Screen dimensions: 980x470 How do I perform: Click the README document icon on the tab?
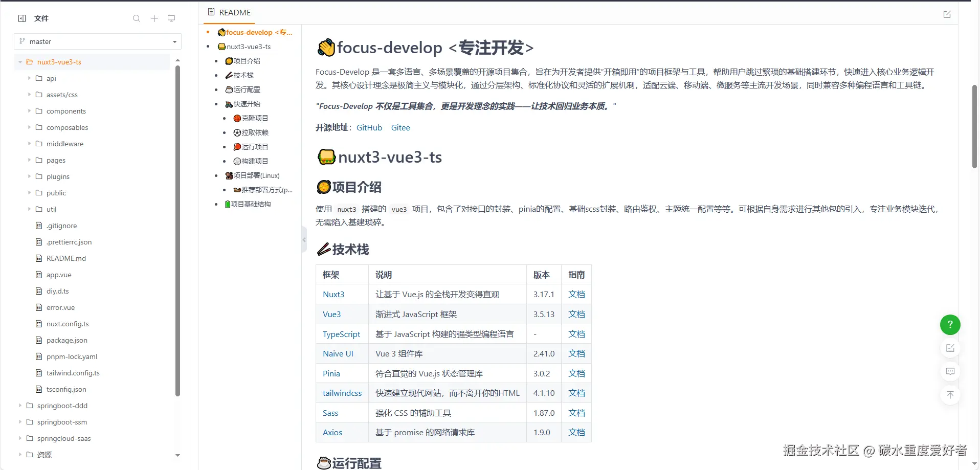click(x=212, y=12)
